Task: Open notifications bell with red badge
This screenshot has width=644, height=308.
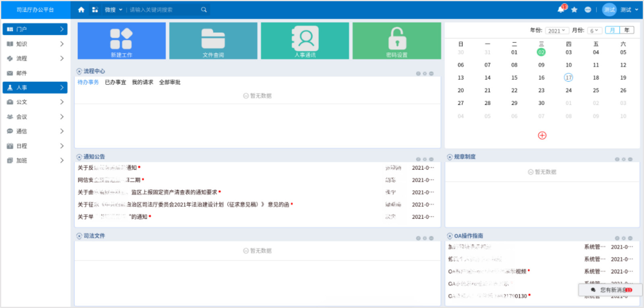Action: pos(561,9)
